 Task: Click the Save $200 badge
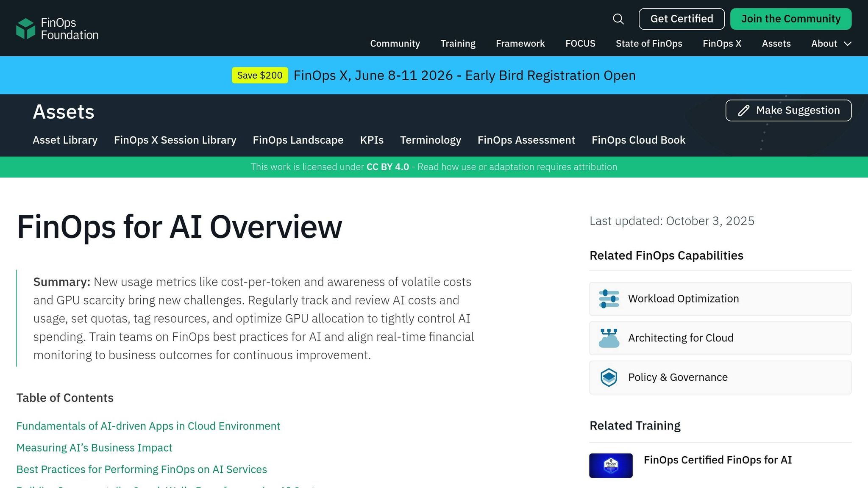(260, 75)
